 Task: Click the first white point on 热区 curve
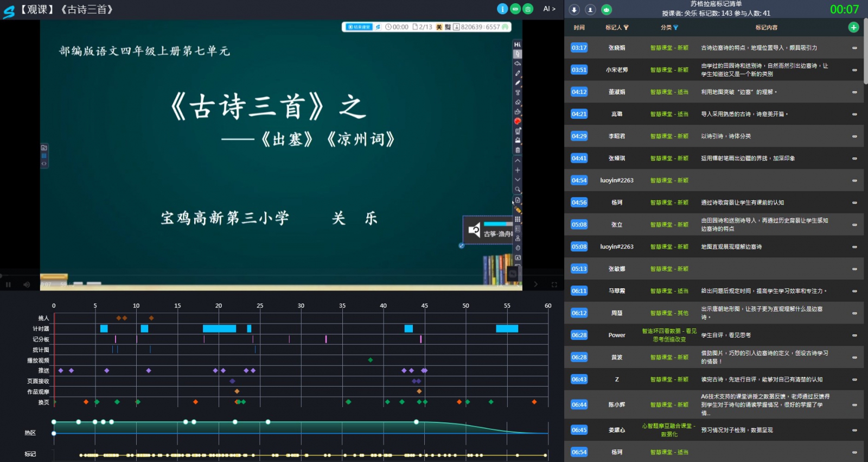point(54,422)
